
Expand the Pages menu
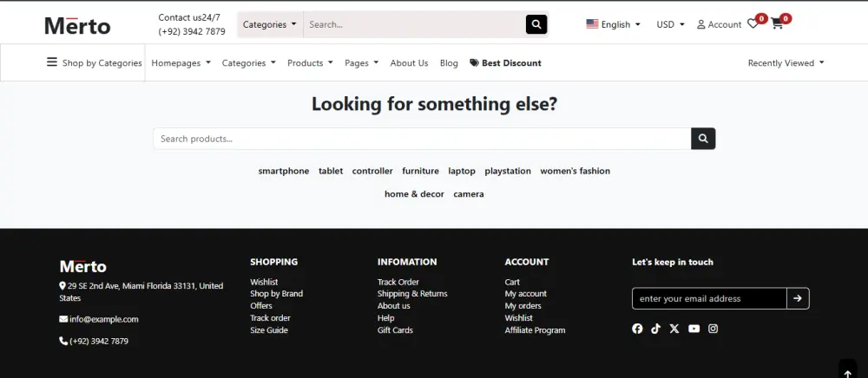361,63
